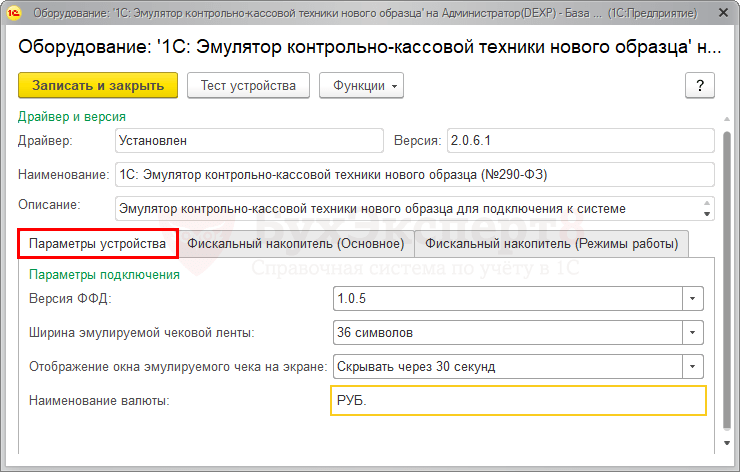Step down in the 'Описание' field spinner
Screen dimensions: 740x472
point(706,214)
